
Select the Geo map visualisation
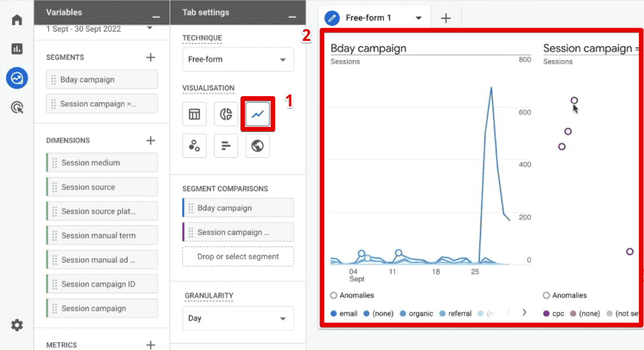(257, 146)
